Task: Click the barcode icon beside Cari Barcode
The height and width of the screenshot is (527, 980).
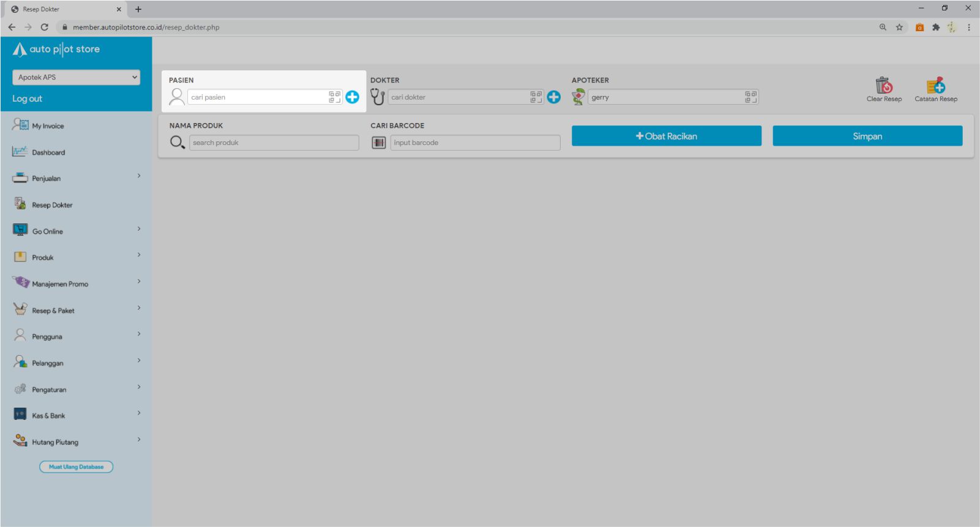Action: click(379, 143)
